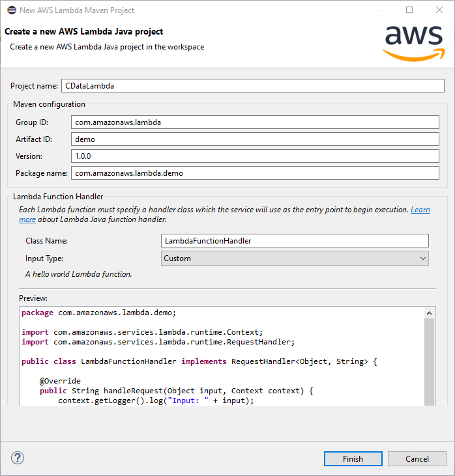
Task: Follow the Learn more hyperlink
Action: click(x=420, y=210)
